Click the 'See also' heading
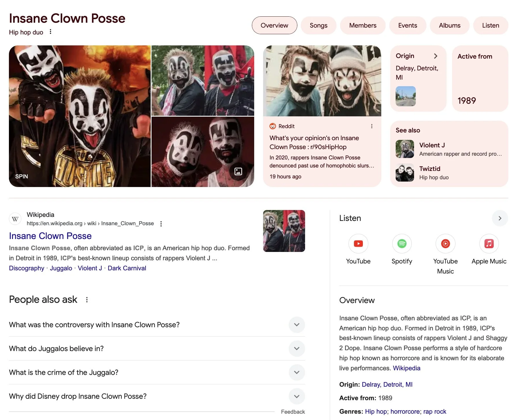This screenshot has width=517, height=420. (408, 130)
